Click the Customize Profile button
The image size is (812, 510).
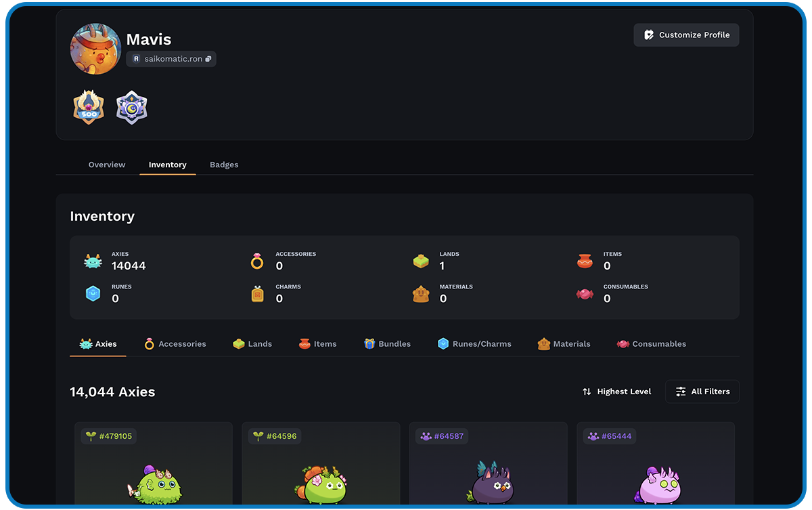pyautogui.click(x=686, y=35)
